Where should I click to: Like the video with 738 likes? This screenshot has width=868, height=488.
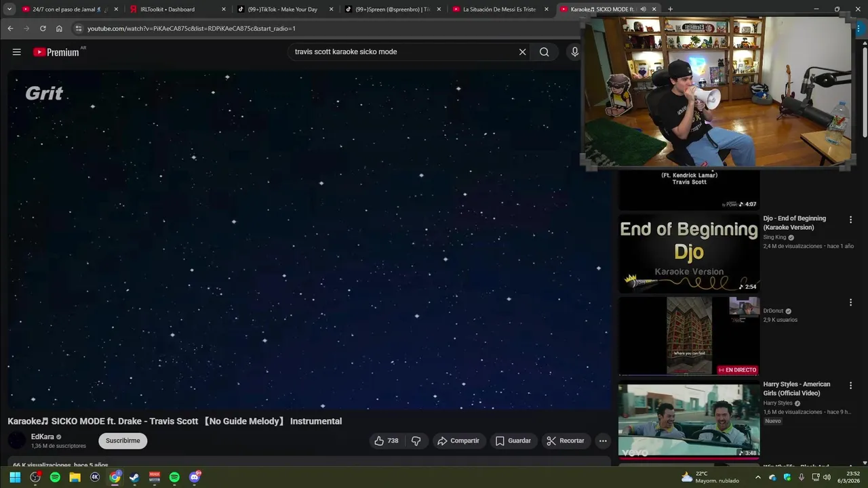click(386, 441)
